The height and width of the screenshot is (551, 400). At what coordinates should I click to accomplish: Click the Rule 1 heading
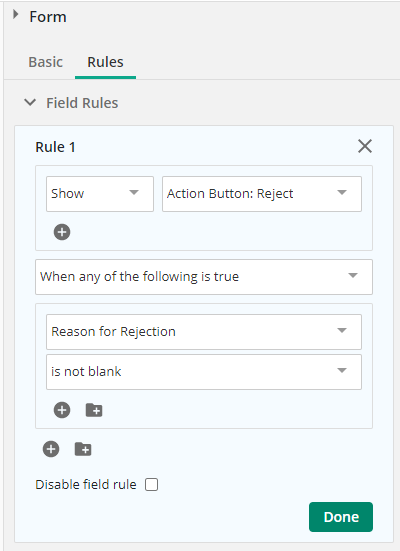coord(56,147)
